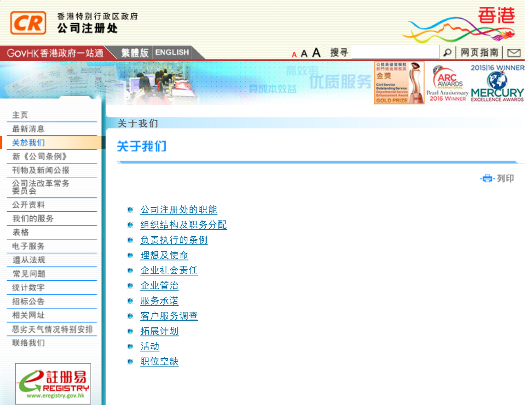Click the envelope contact icon
532x405 pixels.
pyautogui.click(x=514, y=52)
